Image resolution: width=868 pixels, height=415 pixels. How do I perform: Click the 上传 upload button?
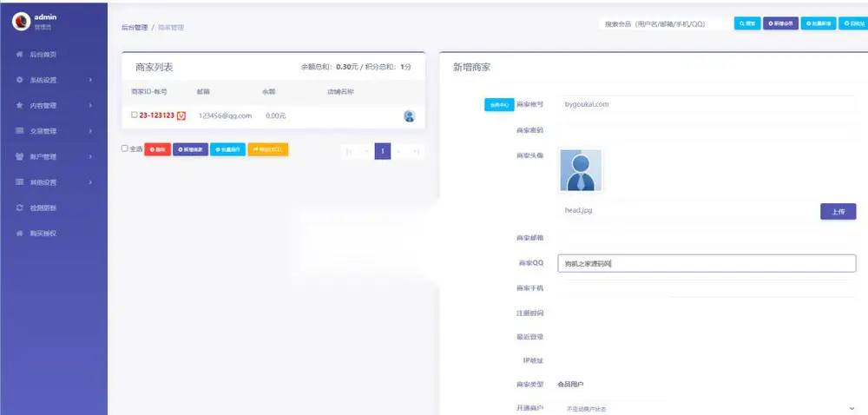click(838, 211)
